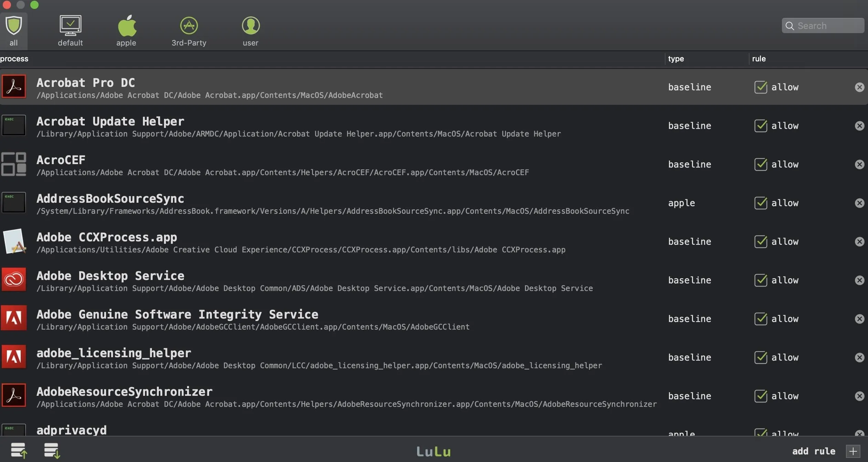Filter rules by 3rd-Party
The width and height of the screenshot is (868, 462).
(189, 26)
